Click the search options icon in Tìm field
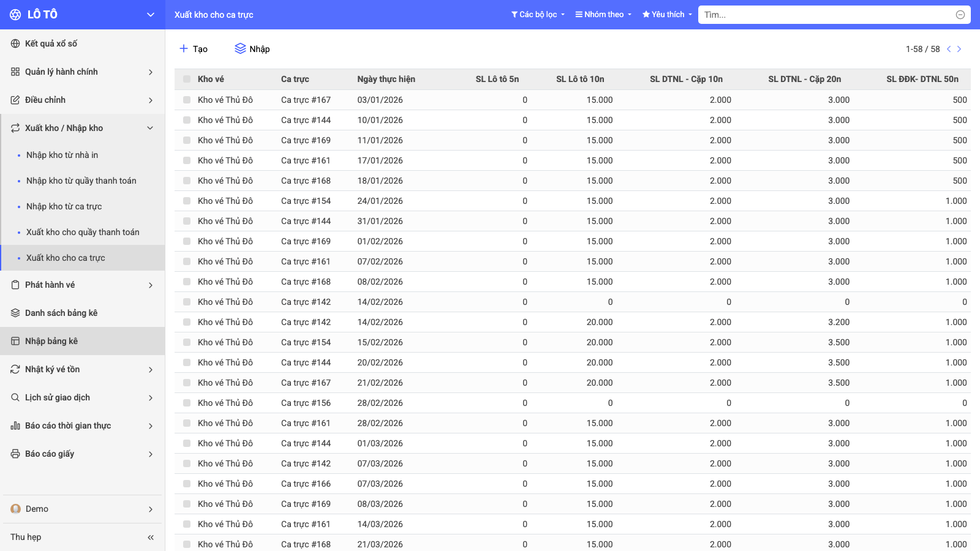980x551 pixels. (x=960, y=15)
